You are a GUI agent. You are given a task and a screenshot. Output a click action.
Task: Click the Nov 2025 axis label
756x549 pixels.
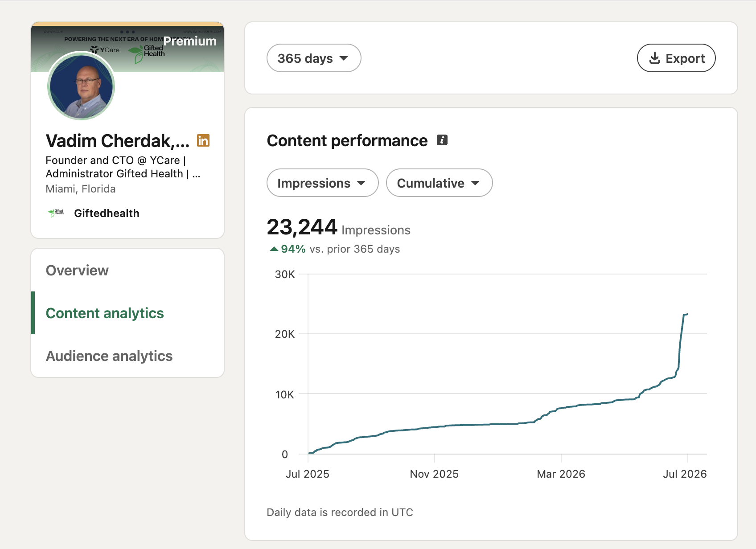click(434, 474)
